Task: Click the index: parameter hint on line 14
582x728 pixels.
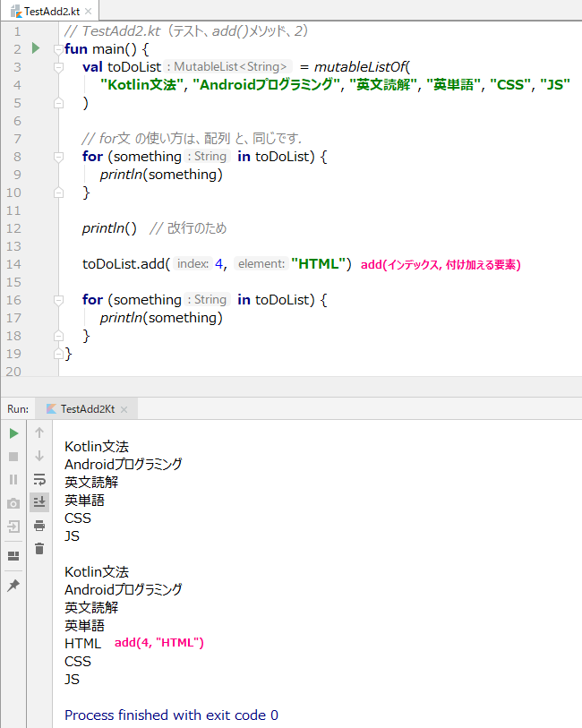Action: 193,264
